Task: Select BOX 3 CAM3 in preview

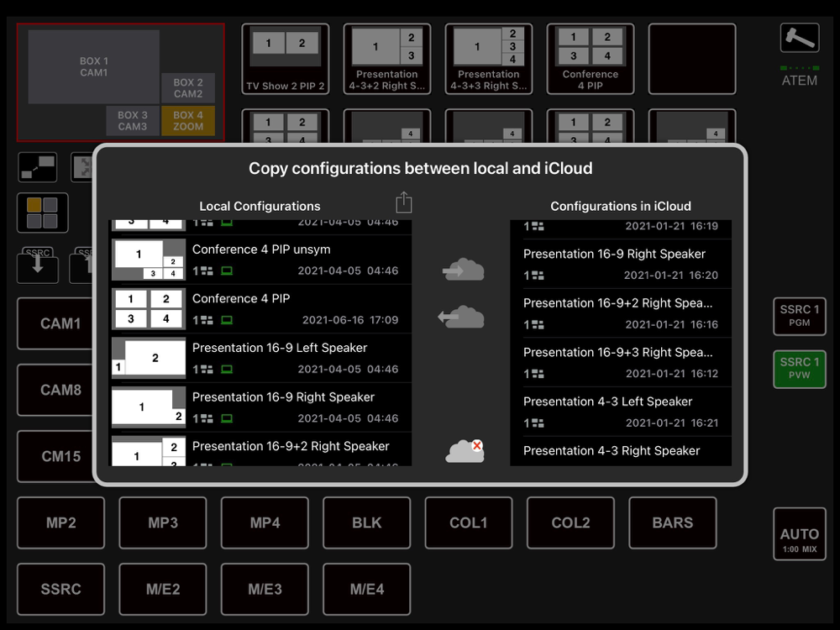Action: (133, 121)
